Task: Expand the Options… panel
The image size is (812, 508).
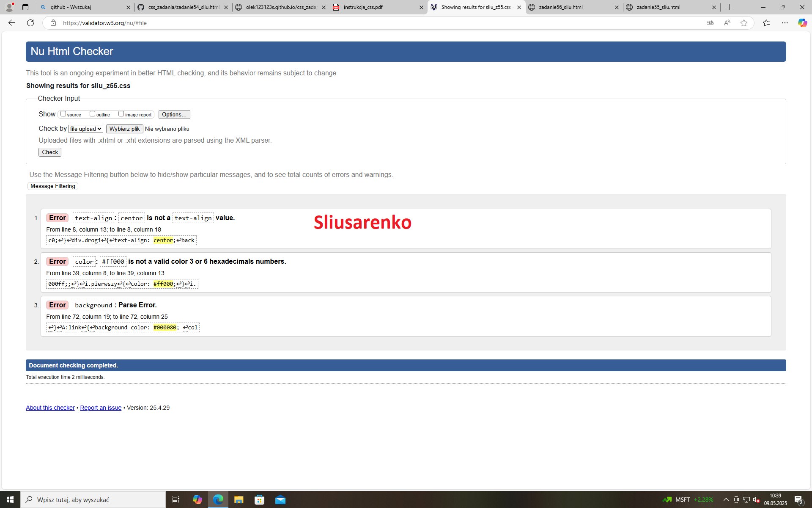Action: click(174, 114)
